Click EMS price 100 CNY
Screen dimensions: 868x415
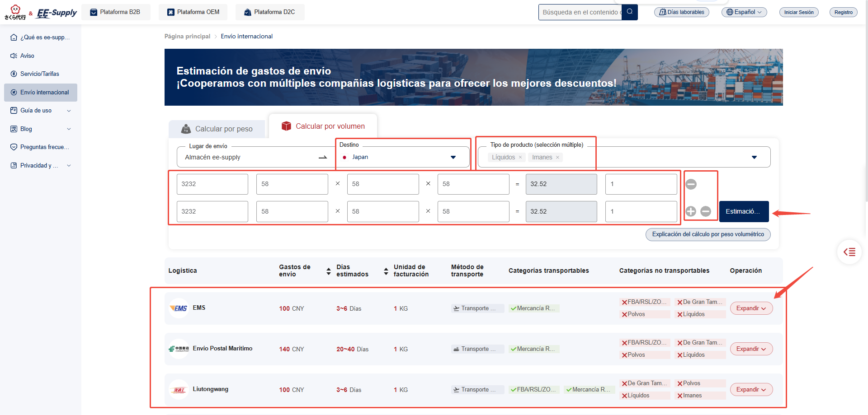(x=292, y=308)
